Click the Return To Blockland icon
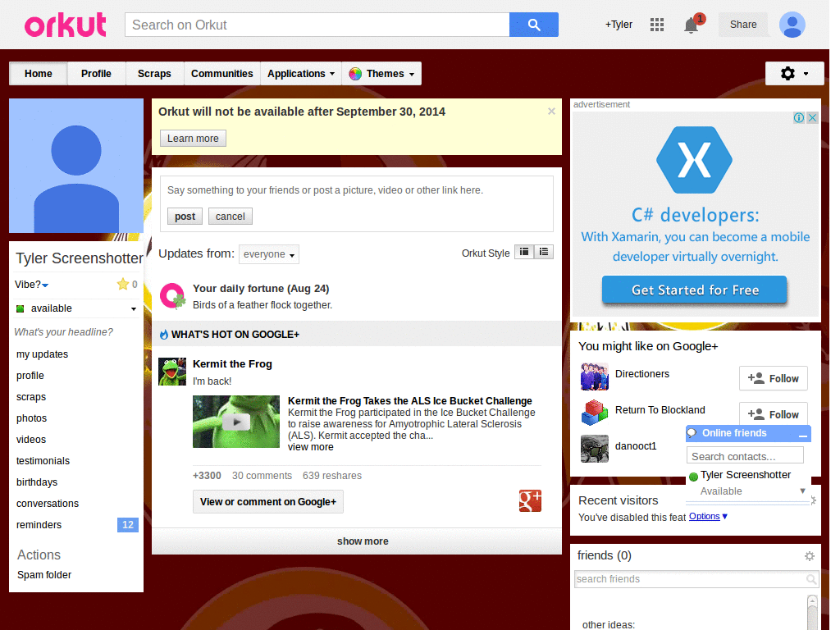The image size is (840, 630). point(595,413)
